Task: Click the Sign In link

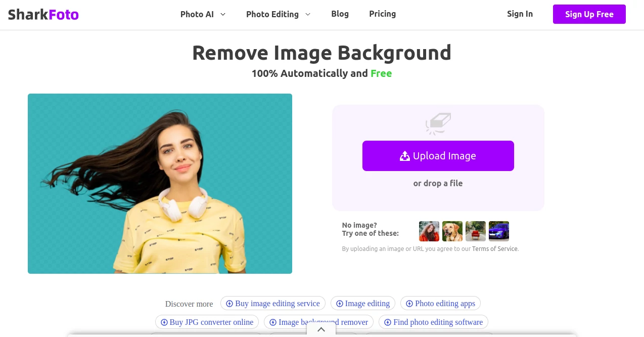Action: (x=520, y=14)
